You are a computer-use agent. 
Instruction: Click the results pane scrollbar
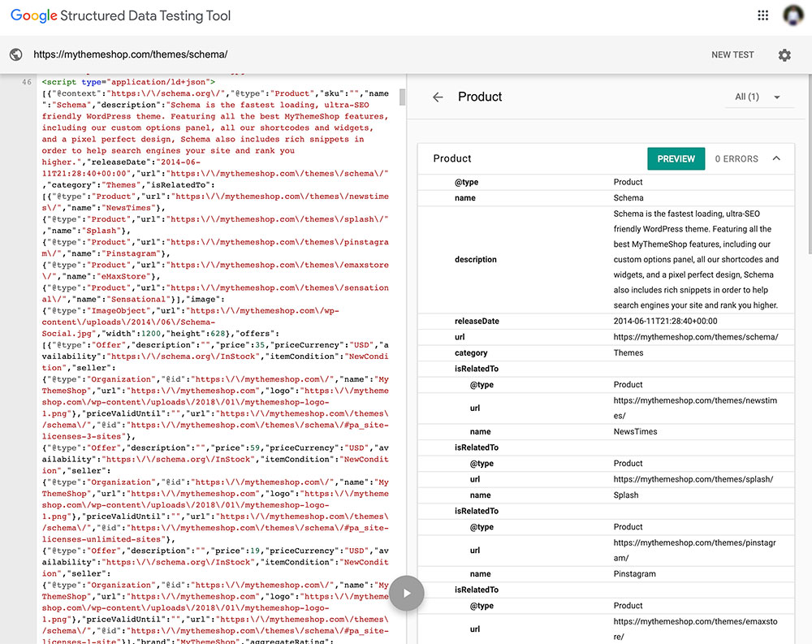pyautogui.click(x=809, y=164)
